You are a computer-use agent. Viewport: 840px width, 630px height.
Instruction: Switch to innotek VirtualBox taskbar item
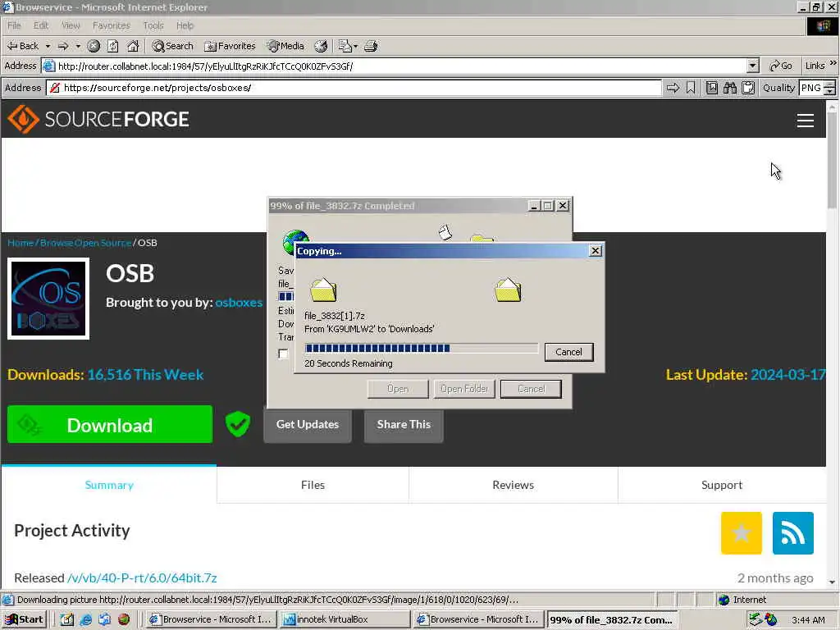point(345,619)
